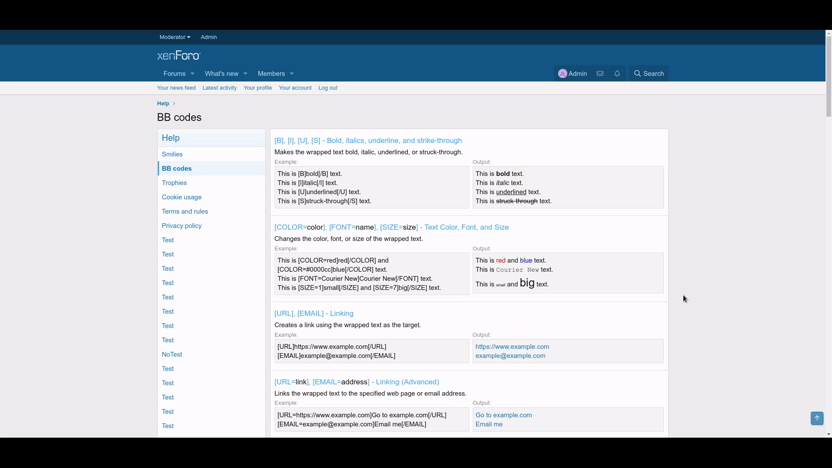Expand the Forums dropdown arrow

(193, 73)
